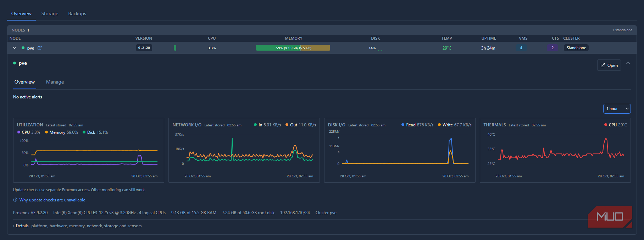Click green status dot beside pve heading
The height and width of the screenshot is (240, 644).
coord(15,63)
